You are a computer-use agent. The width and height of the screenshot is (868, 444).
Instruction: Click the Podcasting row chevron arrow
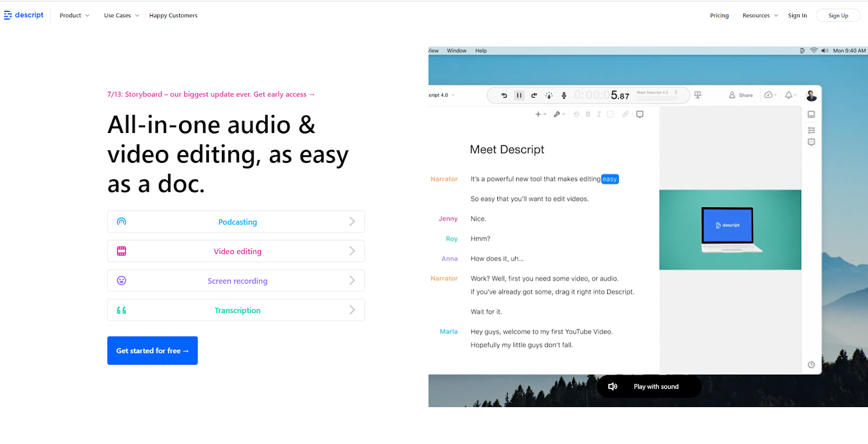(352, 221)
